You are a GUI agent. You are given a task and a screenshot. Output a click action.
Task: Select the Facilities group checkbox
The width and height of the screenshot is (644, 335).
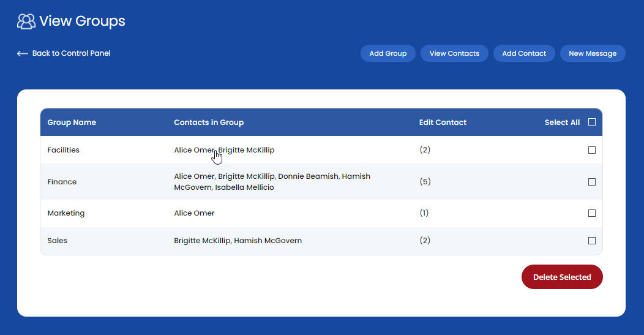[x=591, y=150]
